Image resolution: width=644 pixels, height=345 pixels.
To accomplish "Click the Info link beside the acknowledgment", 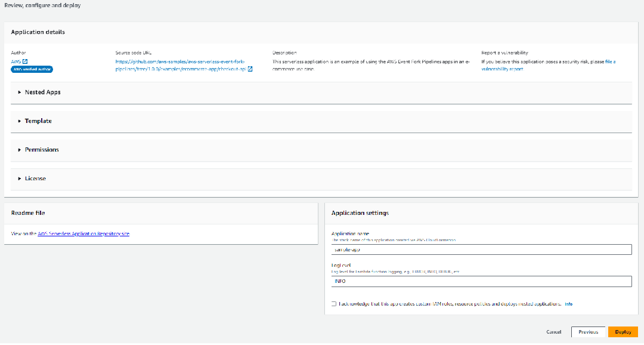I will pos(568,304).
